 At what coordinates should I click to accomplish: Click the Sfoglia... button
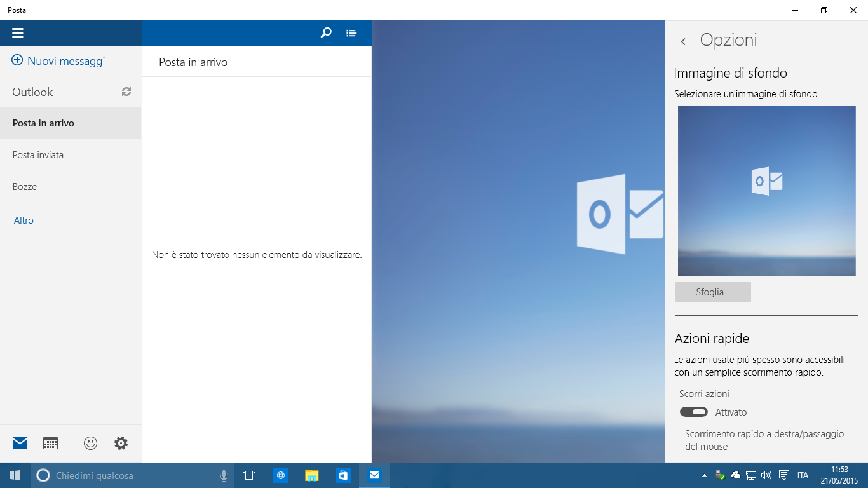pyautogui.click(x=713, y=292)
